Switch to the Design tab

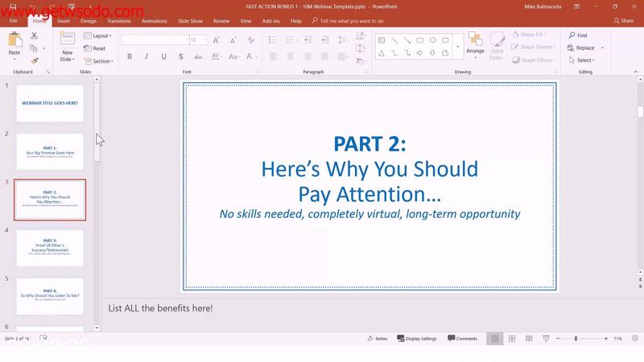coord(89,21)
